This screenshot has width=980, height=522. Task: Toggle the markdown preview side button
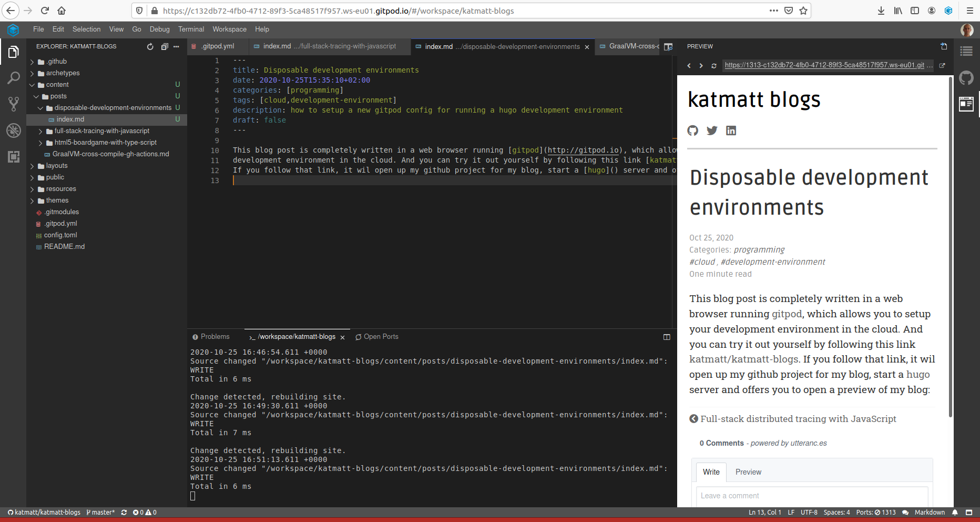tap(668, 47)
